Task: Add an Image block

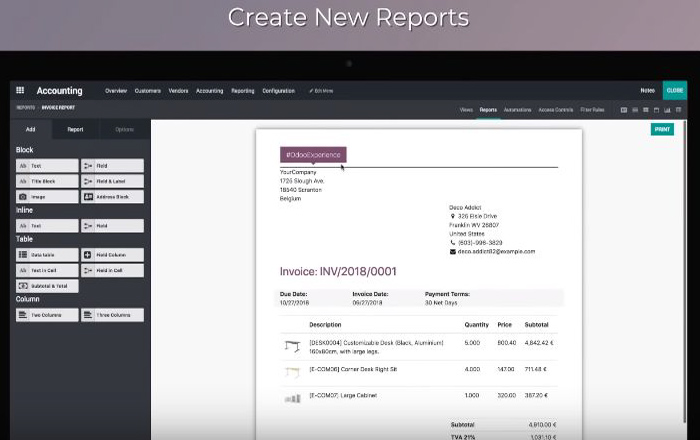Action: [47, 197]
